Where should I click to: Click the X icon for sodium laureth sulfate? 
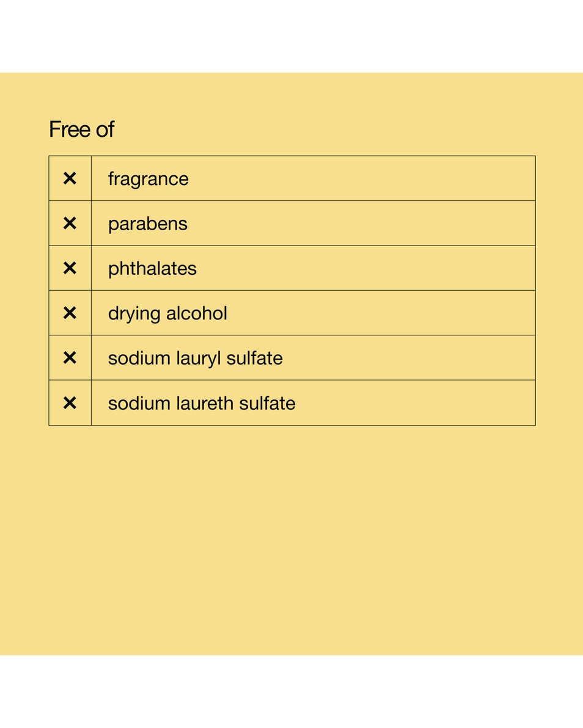70,403
